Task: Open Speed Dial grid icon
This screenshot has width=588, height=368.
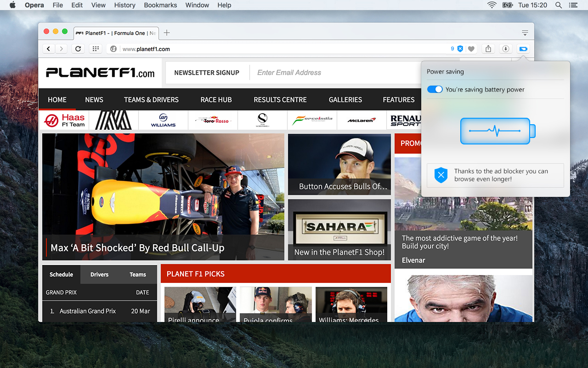Action: point(95,49)
